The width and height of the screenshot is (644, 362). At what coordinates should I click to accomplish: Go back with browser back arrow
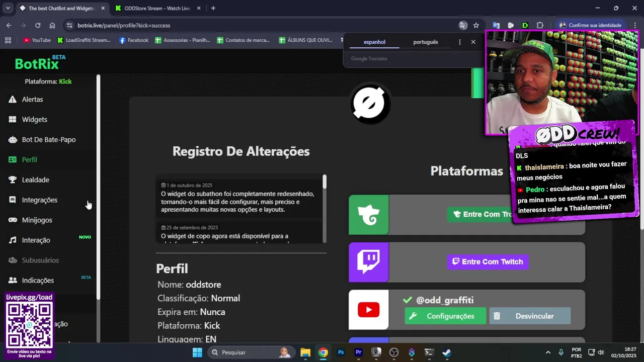9,25
